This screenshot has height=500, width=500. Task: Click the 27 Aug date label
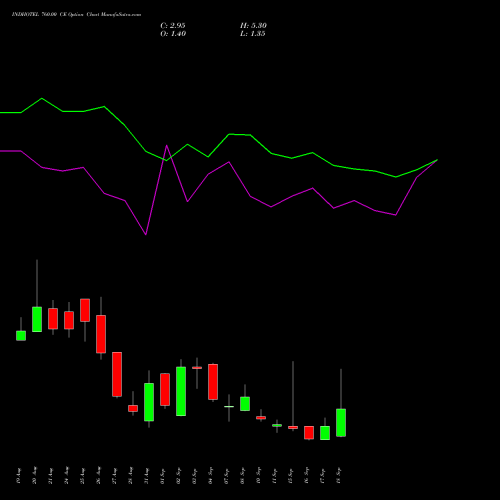click(x=115, y=476)
